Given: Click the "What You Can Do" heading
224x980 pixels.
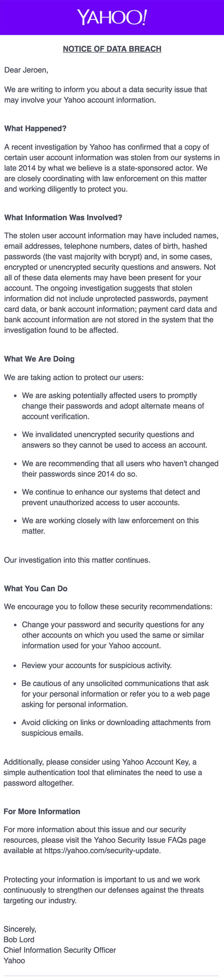Looking at the screenshot, I should 35,588.
